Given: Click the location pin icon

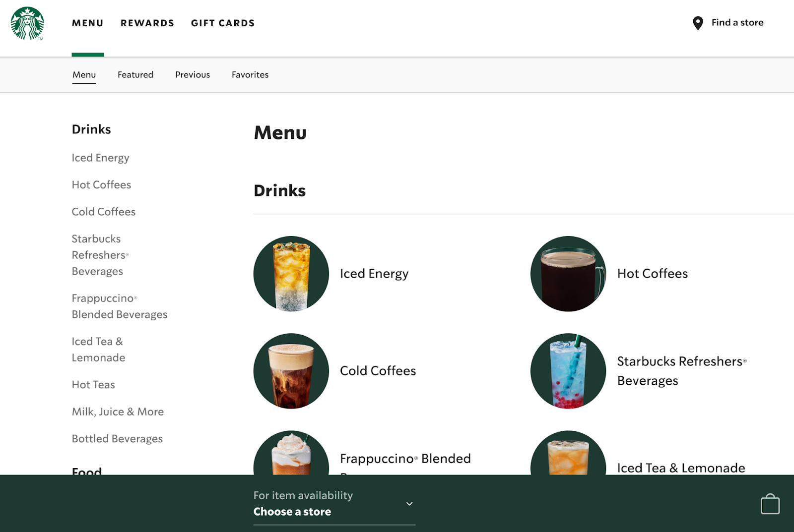Looking at the screenshot, I should pos(698,23).
